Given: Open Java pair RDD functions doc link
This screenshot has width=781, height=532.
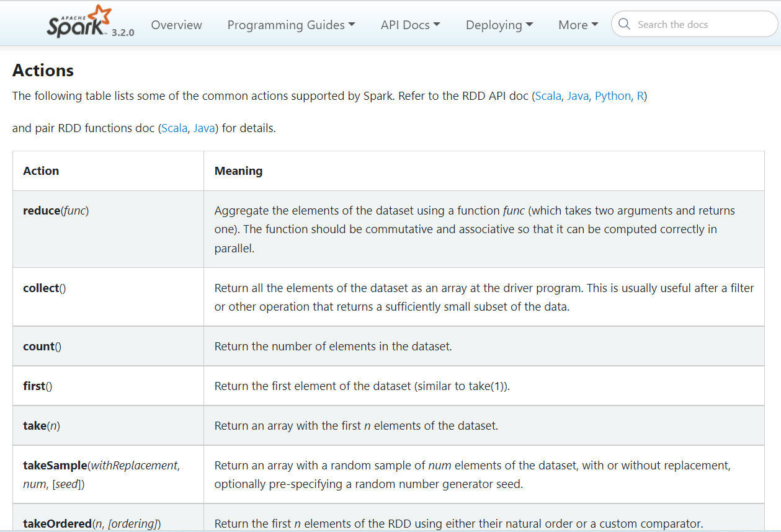Looking at the screenshot, I should 204,128.
